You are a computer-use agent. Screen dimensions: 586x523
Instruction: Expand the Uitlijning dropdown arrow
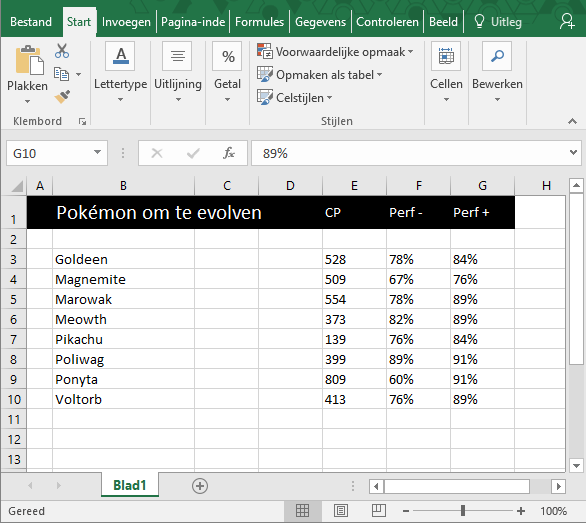(x=178, y=99)
